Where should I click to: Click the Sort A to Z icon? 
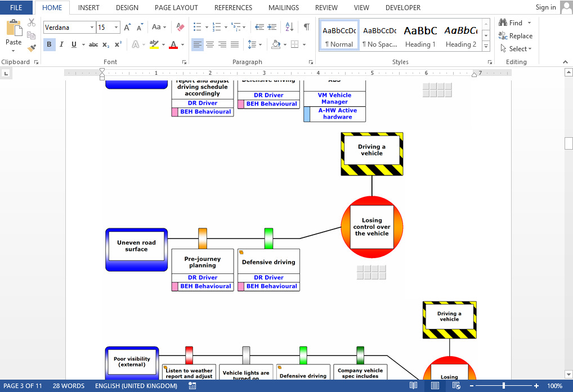[289, 27]
